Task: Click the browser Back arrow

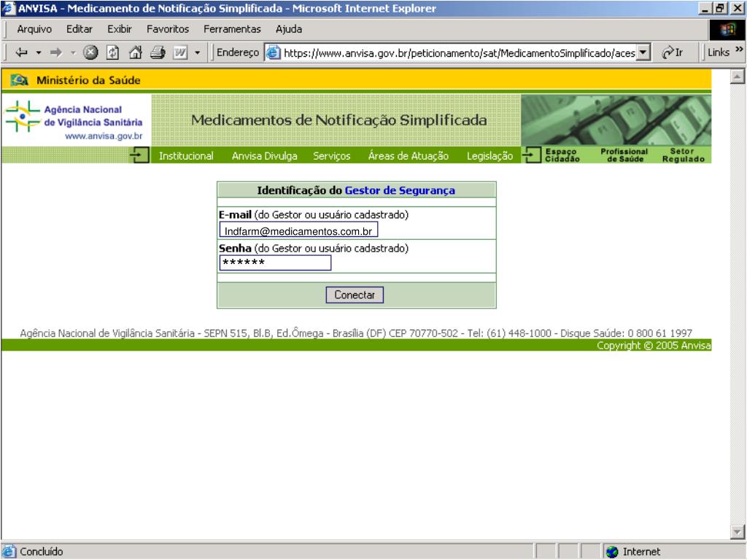Action: [x=21, y=52]
